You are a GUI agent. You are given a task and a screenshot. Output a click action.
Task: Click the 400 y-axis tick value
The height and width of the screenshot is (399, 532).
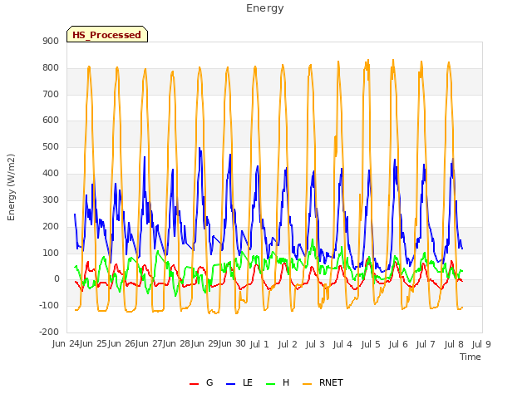(x=51, y=174)
